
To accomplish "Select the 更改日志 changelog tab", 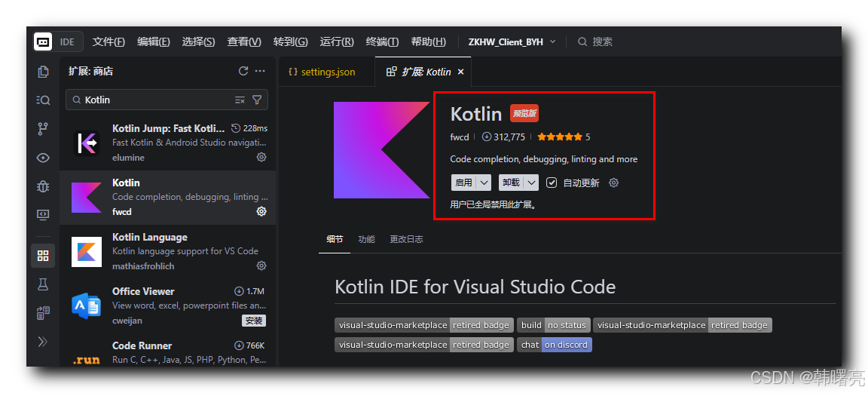I will [406, 239].
